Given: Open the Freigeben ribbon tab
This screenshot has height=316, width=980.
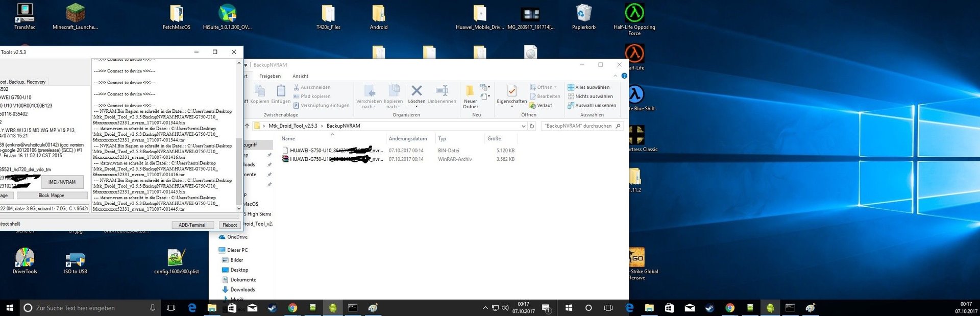Looking at the screenshot, I should click(x=270, y=76).
